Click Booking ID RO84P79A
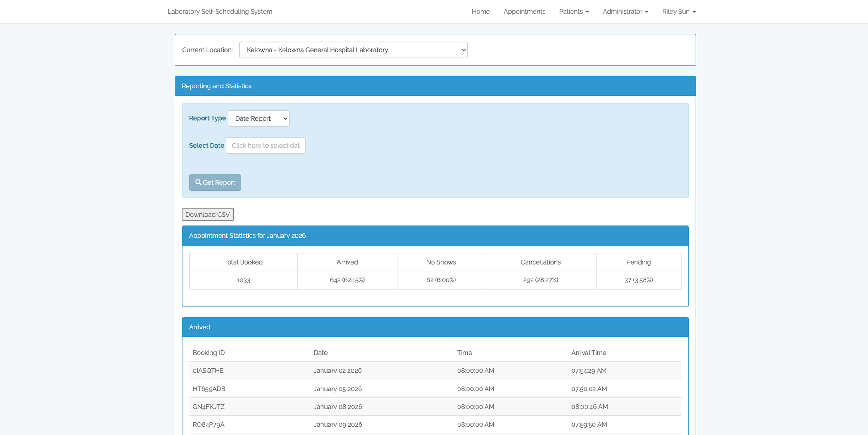868x435 pixels. click(x=208, y=425)
